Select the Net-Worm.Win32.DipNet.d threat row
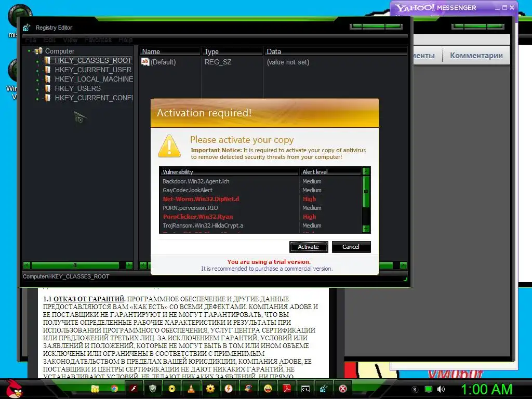The image size is (532, 399). 261,199
